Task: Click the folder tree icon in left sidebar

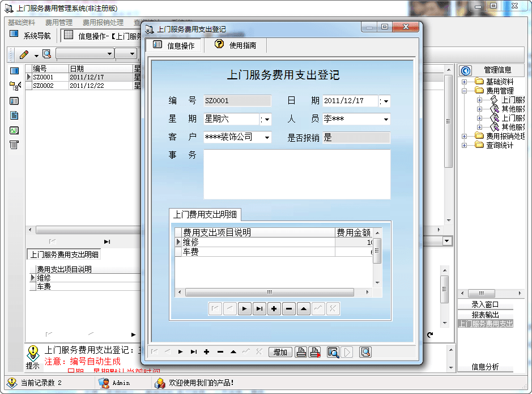Action: 15,86
